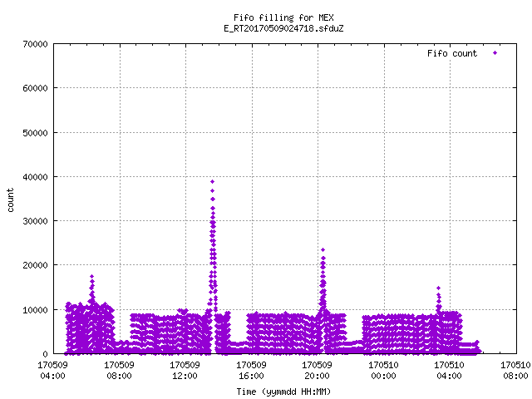Click the x-axis tick 170509 20:00
Image resolution: width=532 pixels, height=399 pixels.
[318, 371]
